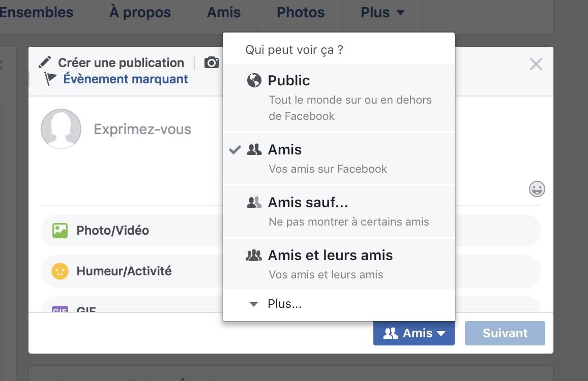Click the green Photo/Vidéo icon
Viewport: 588px width, 381px height.
coord(60,231)
